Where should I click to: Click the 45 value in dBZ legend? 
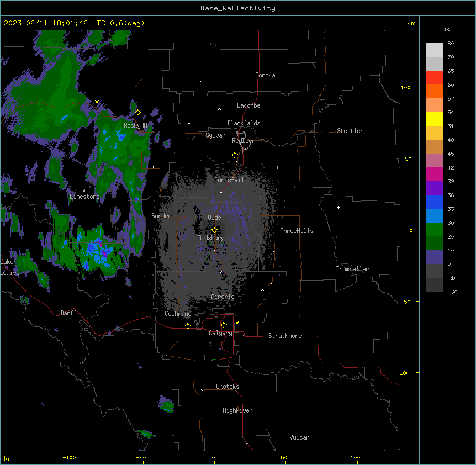(x=451, y=154)
